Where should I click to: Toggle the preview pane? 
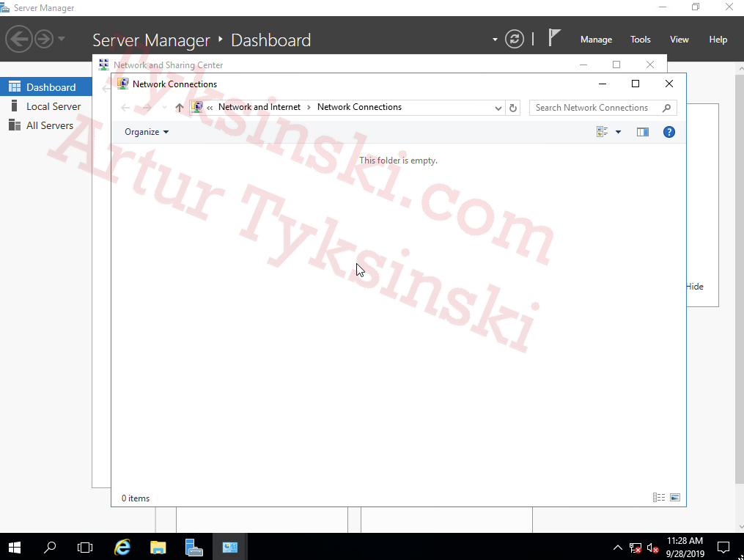(642, 132)
